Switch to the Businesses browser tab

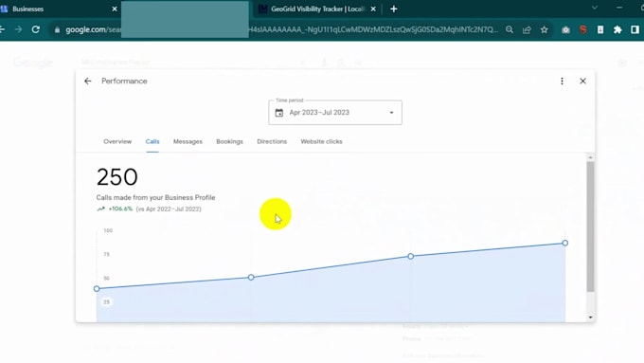pyautogui.click(x=58, y=9)
